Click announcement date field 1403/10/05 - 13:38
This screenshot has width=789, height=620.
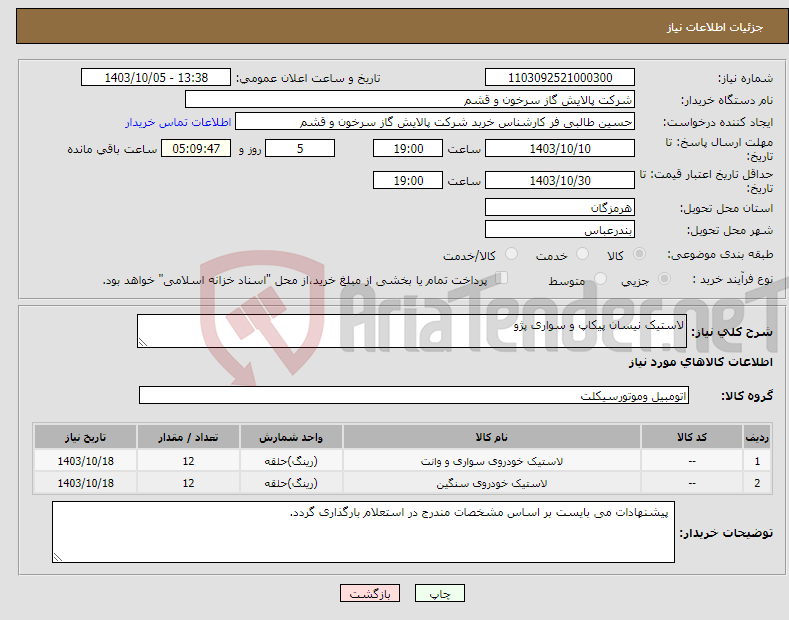(156, 78)
